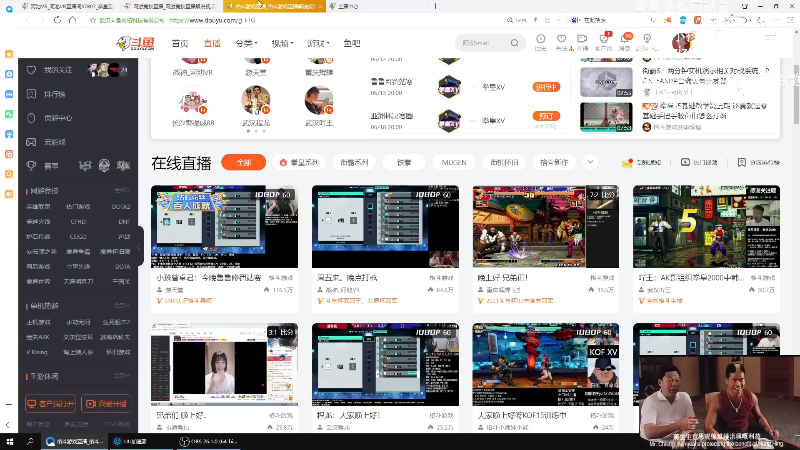800x450 pixels.
Task: Select second carousel dot under streamer avatars
Action: (x=256, y=131)
